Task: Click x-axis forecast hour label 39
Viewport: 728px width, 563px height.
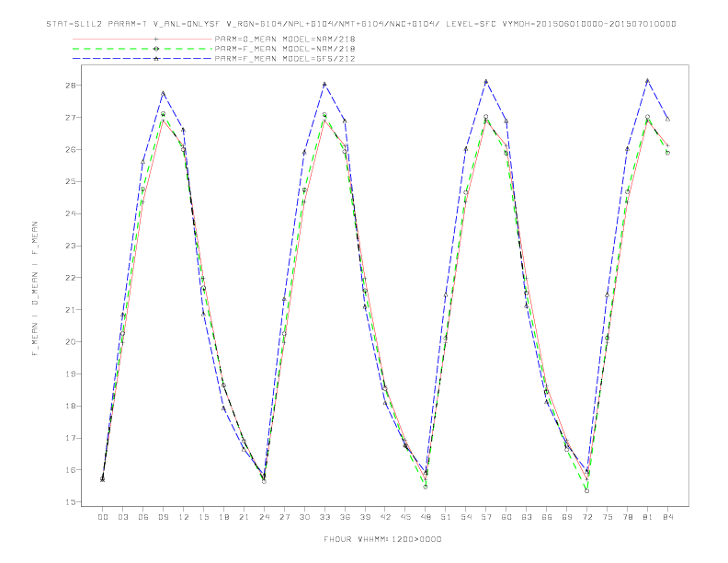Action: tap(365, 517)
